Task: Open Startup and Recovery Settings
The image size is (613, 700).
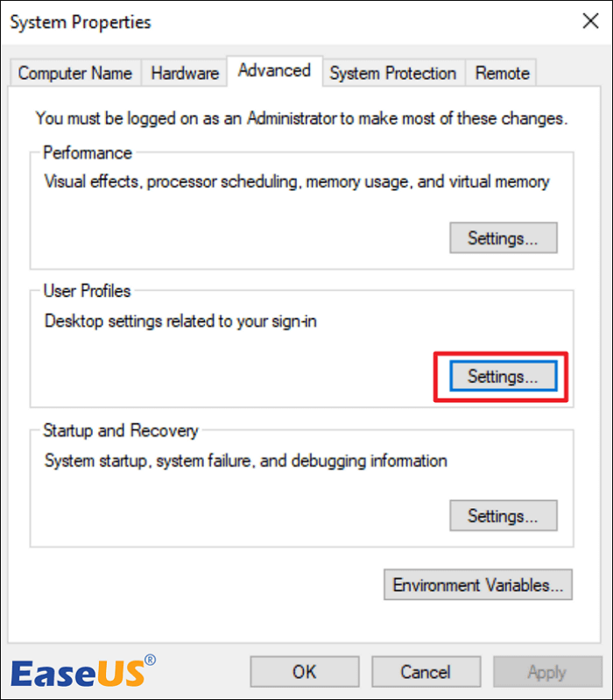Action: pos(503,515)
